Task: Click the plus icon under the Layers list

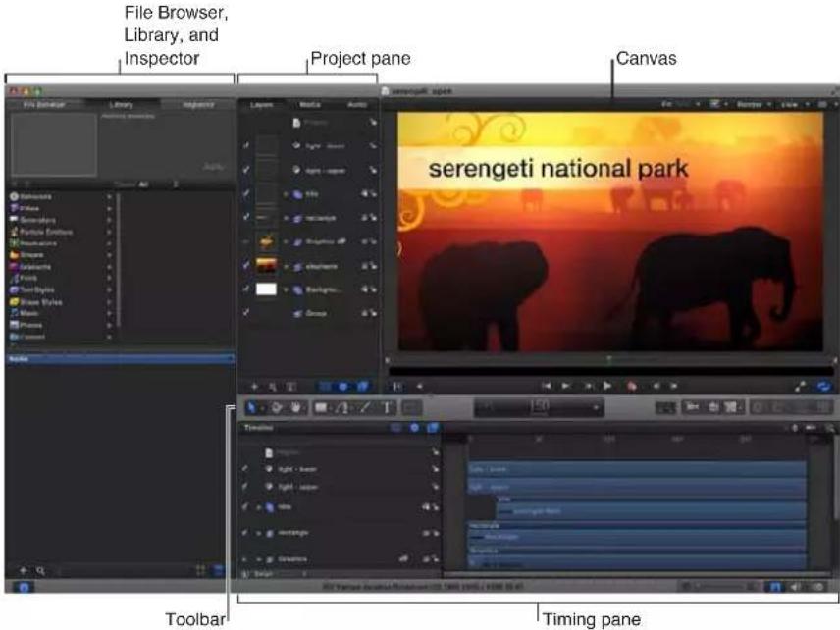Action: point(254,387)
